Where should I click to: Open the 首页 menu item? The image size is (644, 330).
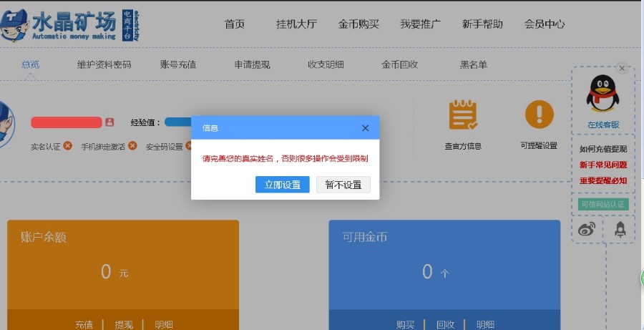click(235, 24)
